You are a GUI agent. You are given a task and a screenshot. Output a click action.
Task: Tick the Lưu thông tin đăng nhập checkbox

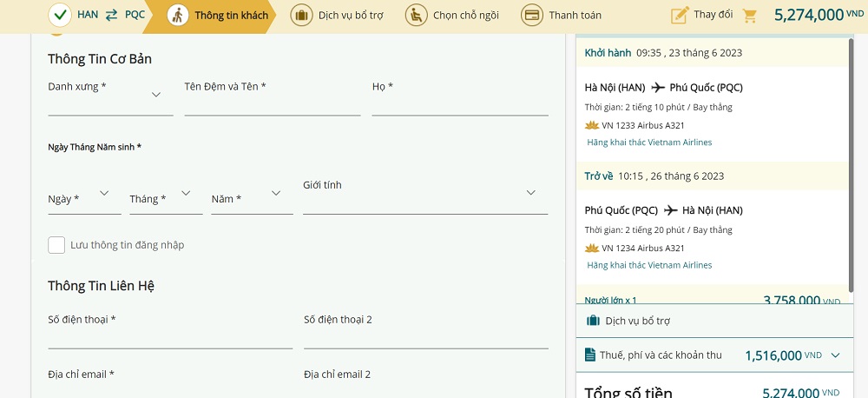click(56, 244)
